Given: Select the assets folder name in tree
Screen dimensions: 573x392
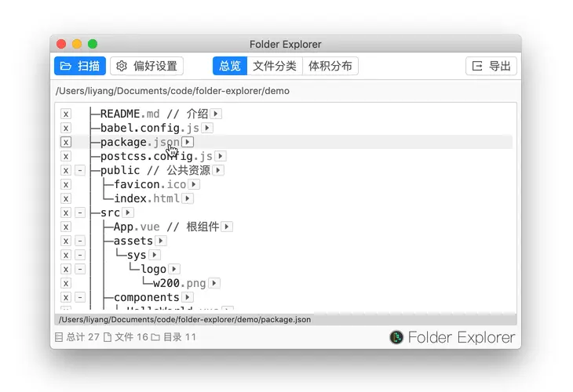Looking at the screenshot, I should [x=133, y=241].
